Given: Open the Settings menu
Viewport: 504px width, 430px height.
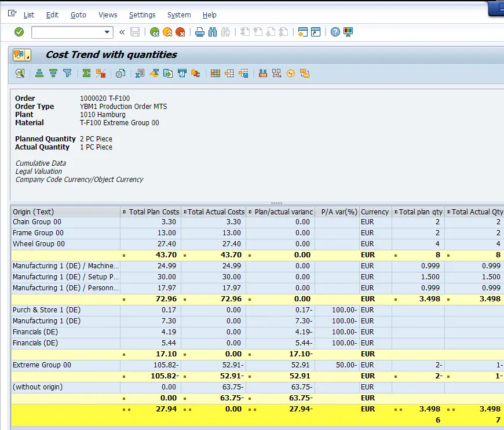Looking at the screenshot, I should coord(142,15).
